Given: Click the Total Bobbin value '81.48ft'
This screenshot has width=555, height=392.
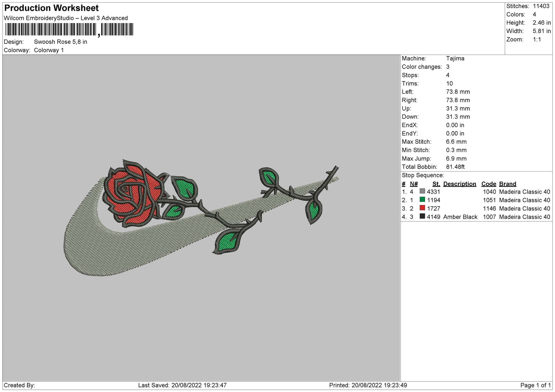Looking at the screenshot, I should [456, 167].
